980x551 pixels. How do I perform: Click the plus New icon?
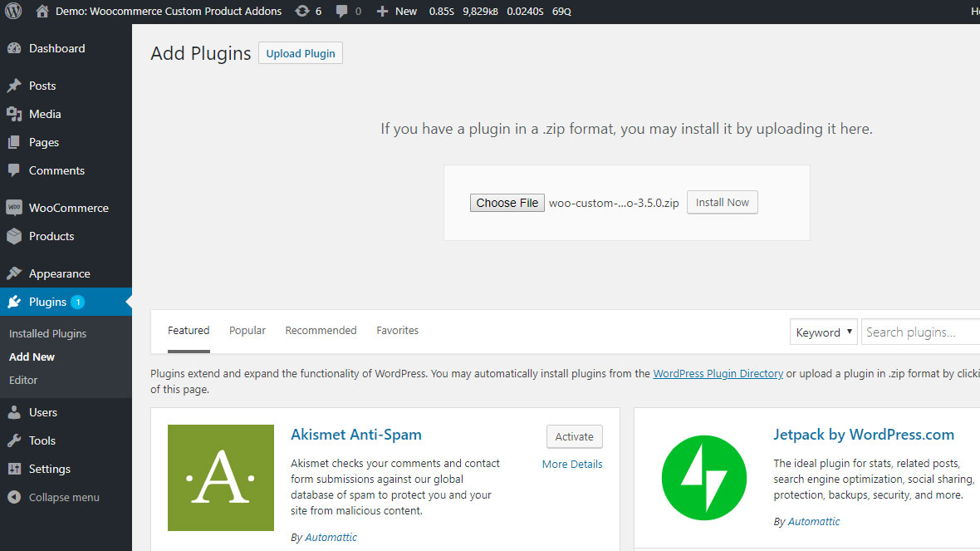(x=382, y=12)
